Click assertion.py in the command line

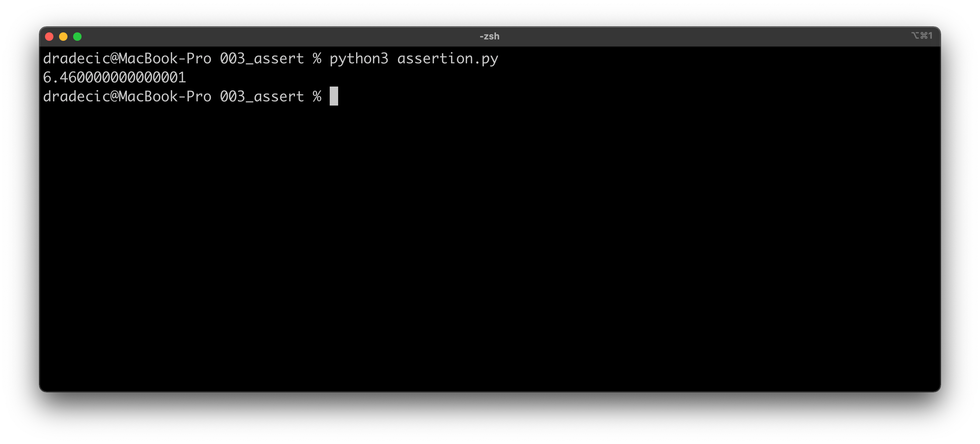coord(447,59)
